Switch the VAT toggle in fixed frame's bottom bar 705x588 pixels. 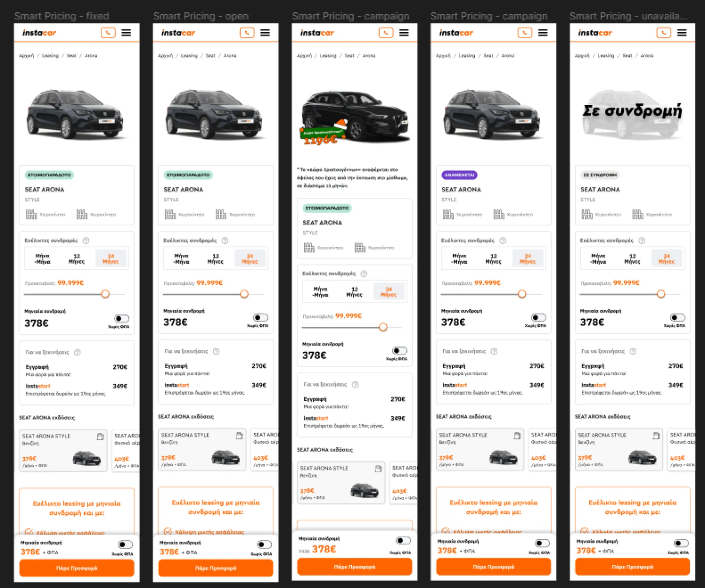[x=125, y=545]
